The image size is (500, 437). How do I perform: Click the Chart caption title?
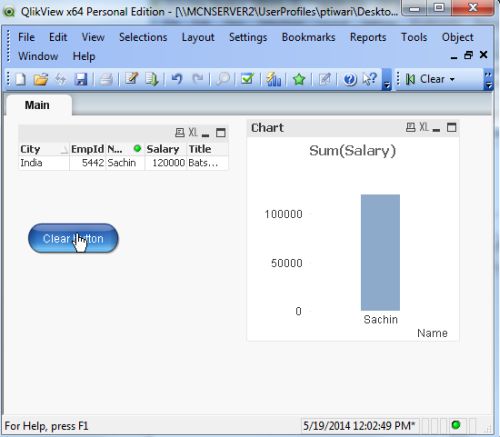[x=267, y=128]
